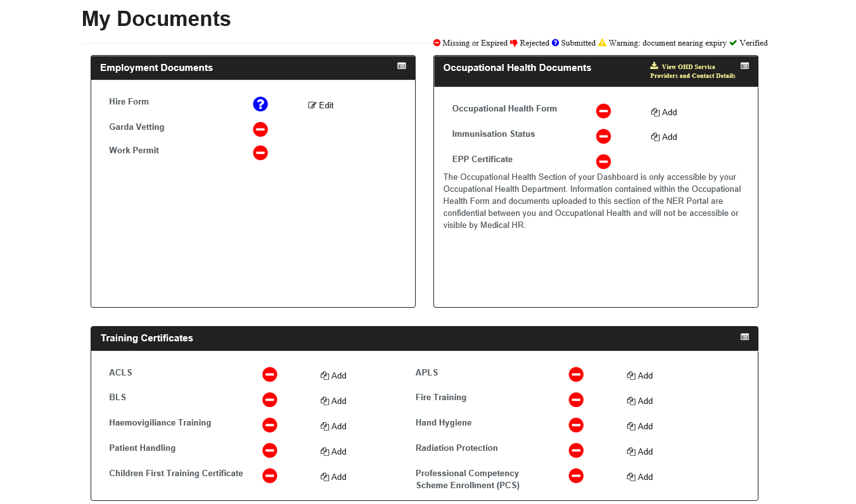The height and width of the screenshot is (504, 856).
Task: Click the My Documents page heading
Action: 157,19
